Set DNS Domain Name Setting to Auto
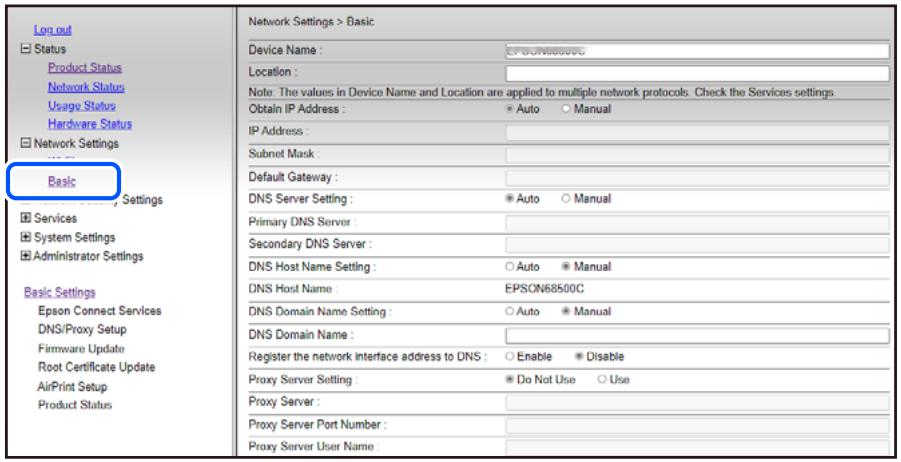Screen dimensions: 901x462 pyautogui.click(x=509, y=311)
